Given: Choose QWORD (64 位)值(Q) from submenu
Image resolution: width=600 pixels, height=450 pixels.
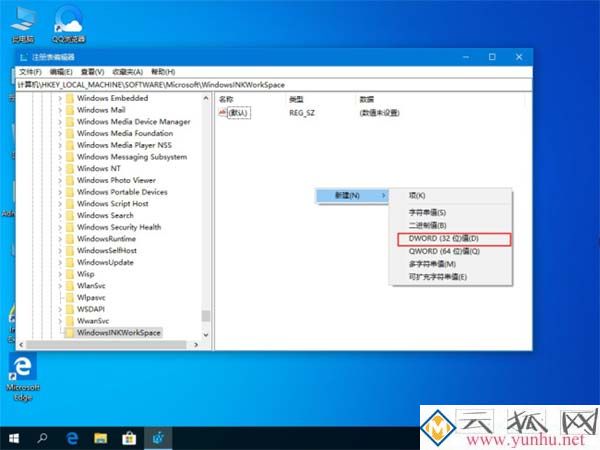Looking at the screenshot, I should coord(444,251).
